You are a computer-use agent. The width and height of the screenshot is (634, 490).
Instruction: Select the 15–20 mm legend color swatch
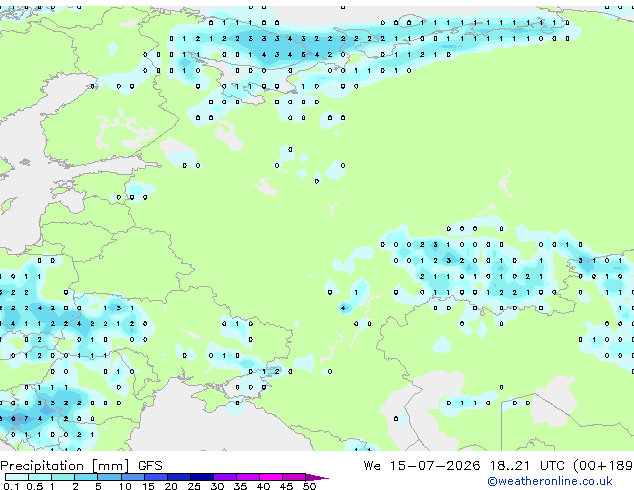pyautogui.click(x=155, y=477)
